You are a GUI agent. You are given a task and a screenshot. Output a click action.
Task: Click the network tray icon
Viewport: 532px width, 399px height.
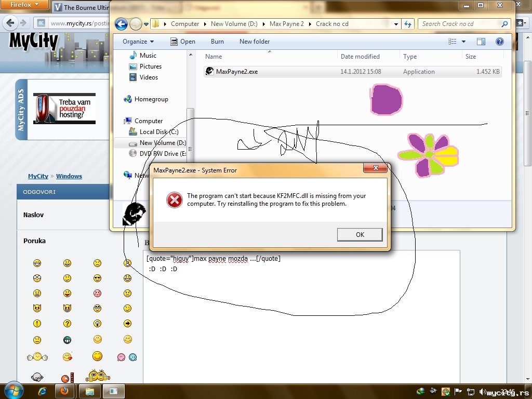[470, 391]
